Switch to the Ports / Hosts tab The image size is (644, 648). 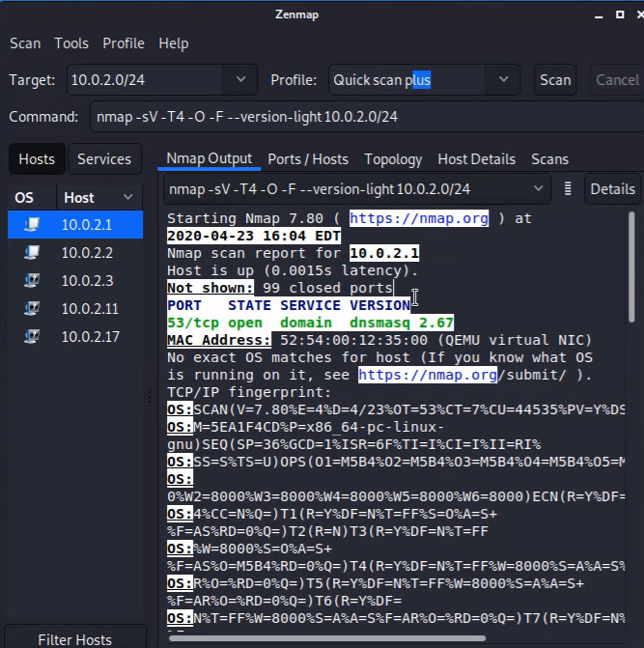coord(308,159)
